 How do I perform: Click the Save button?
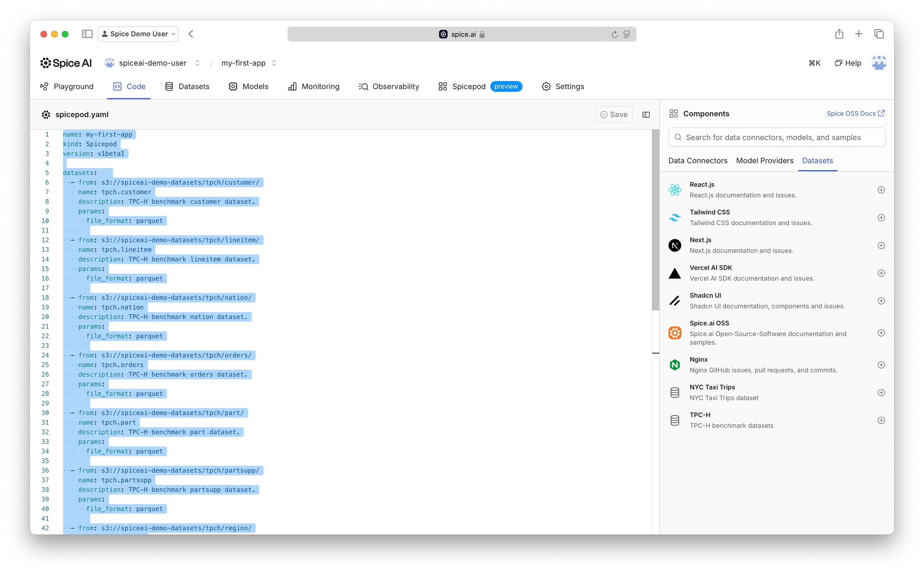(614, 115)
